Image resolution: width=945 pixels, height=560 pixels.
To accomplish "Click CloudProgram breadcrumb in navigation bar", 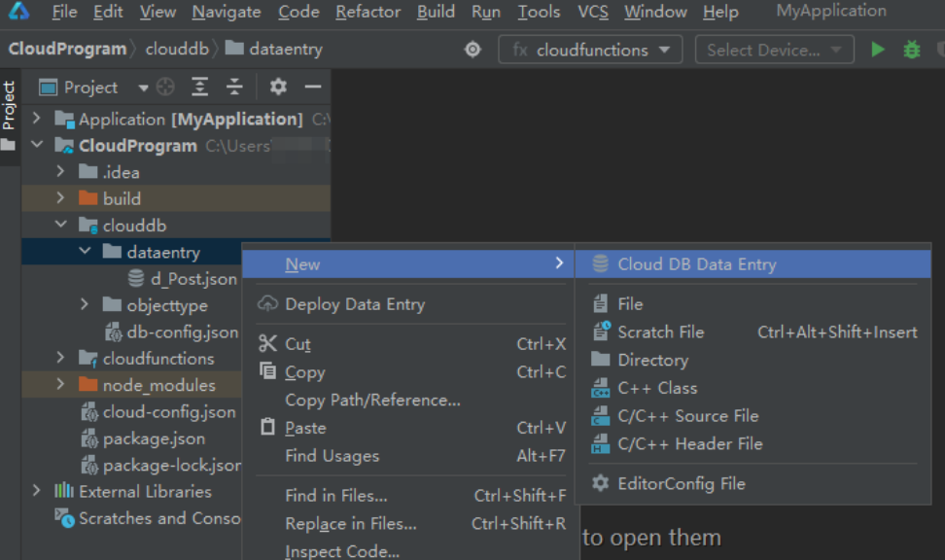I will [67, 49].
